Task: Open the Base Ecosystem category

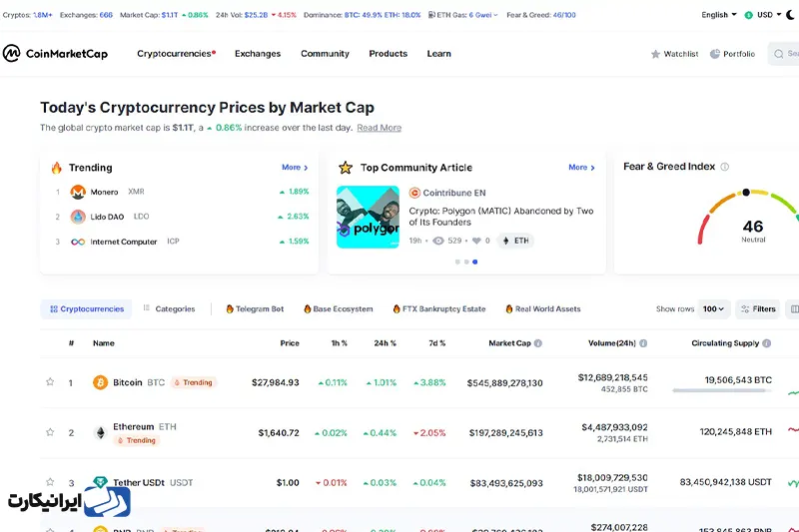Action: 339,309
